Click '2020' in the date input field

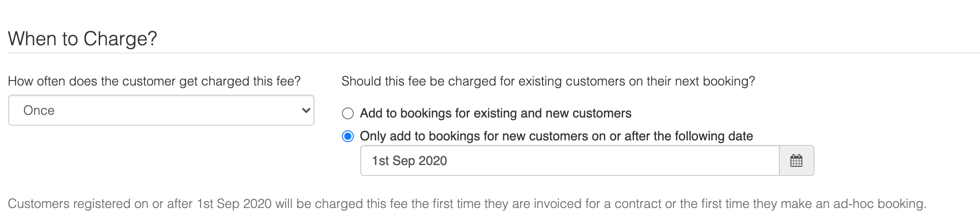click(x=433, y=161)
